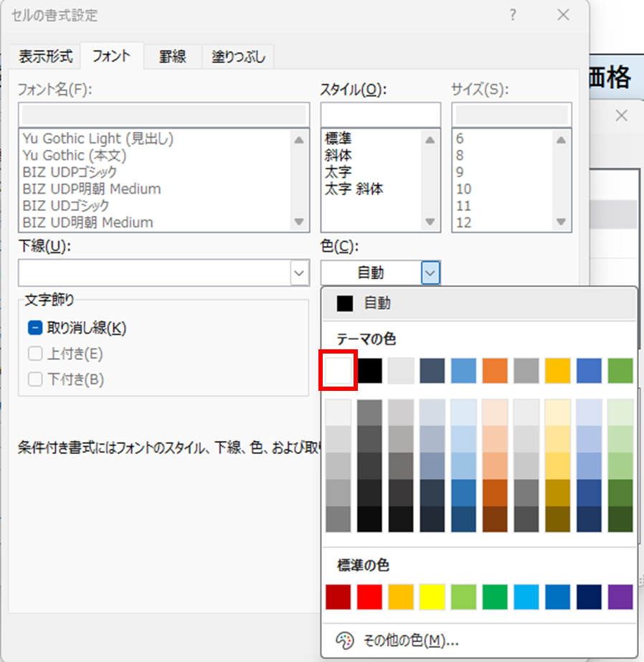The width and height of the screenshot is (644, 662).
Task: Pick light blue theme color swatch
Action: (463, 370)
